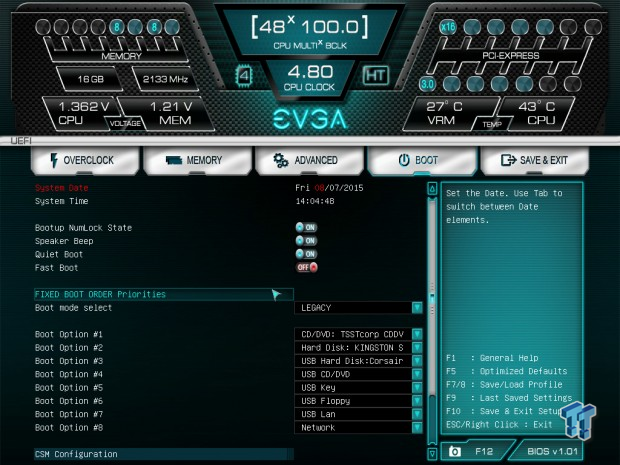This screenshot has width=620, height=465.
Task: Click the F1 General Help line
Action: pyautogui.click(x=492, y=358)
